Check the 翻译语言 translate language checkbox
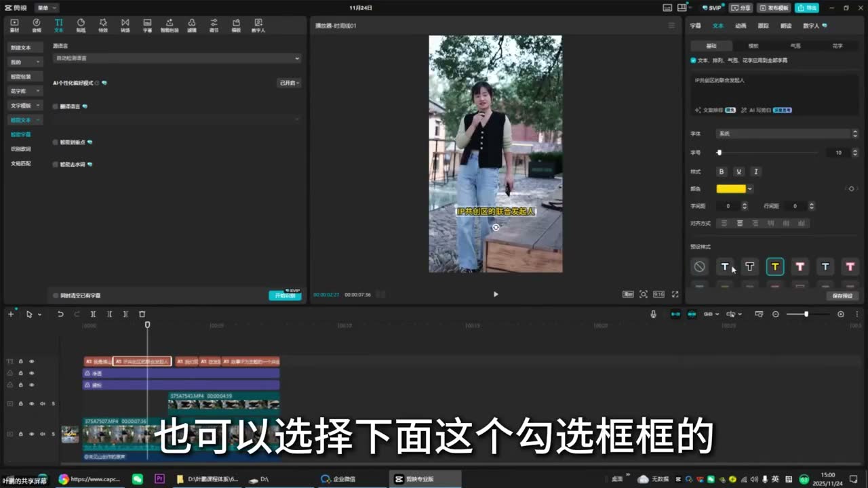This screenshot has width=868, height=488. coord(56,106)
